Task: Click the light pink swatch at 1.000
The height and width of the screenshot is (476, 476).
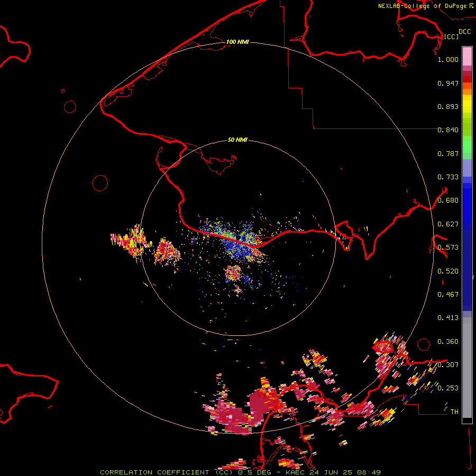Action: tap(467, 57)
